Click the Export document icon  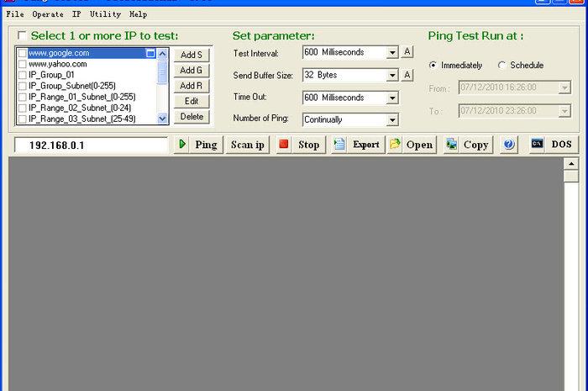(339, 145)
